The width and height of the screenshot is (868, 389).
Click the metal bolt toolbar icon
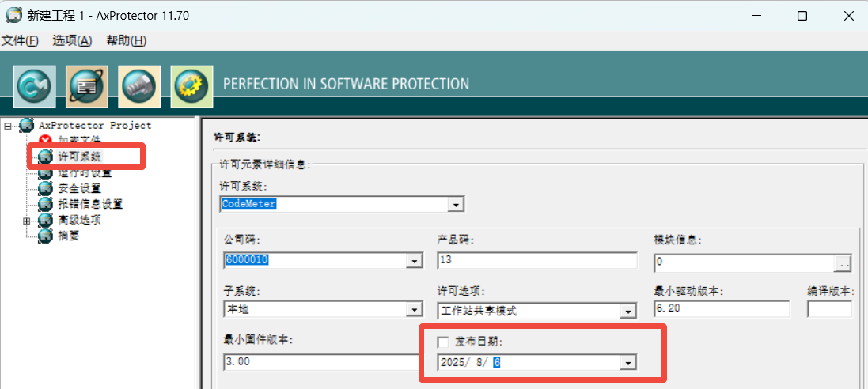(139, 86)
